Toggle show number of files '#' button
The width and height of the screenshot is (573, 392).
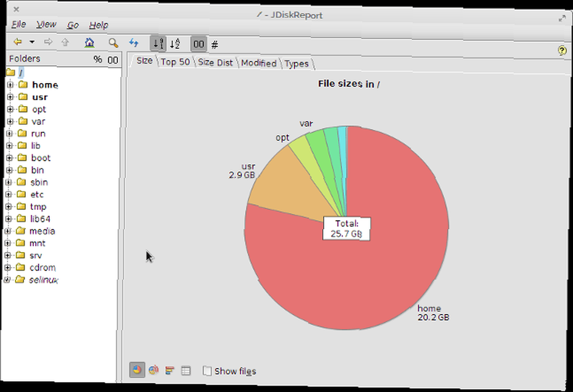(215, 45)
